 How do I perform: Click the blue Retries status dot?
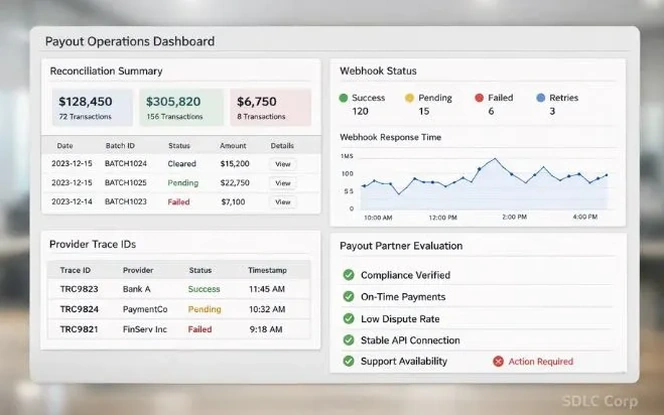tap(540, 98)
